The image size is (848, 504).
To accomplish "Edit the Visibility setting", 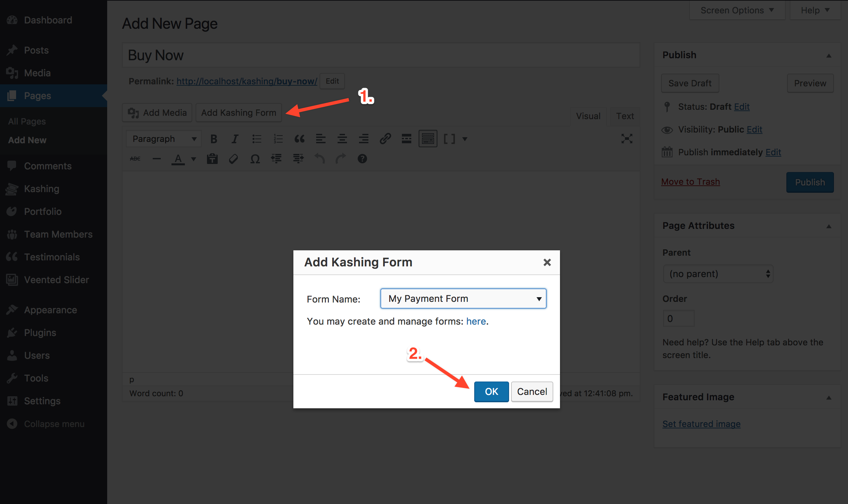I will [754, 130].
